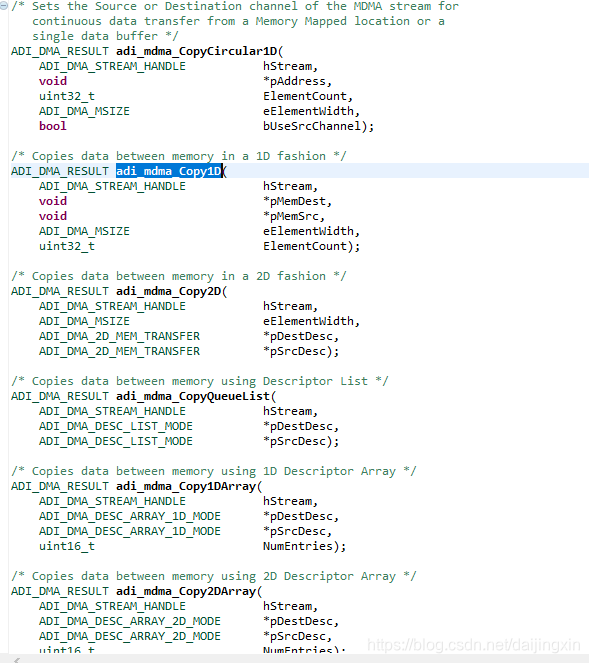Click 'ElementCount,' parameter in CopyCircular1D
This screenshot has width=589, height=663.
pyautogui.click(x=308, y=96)
